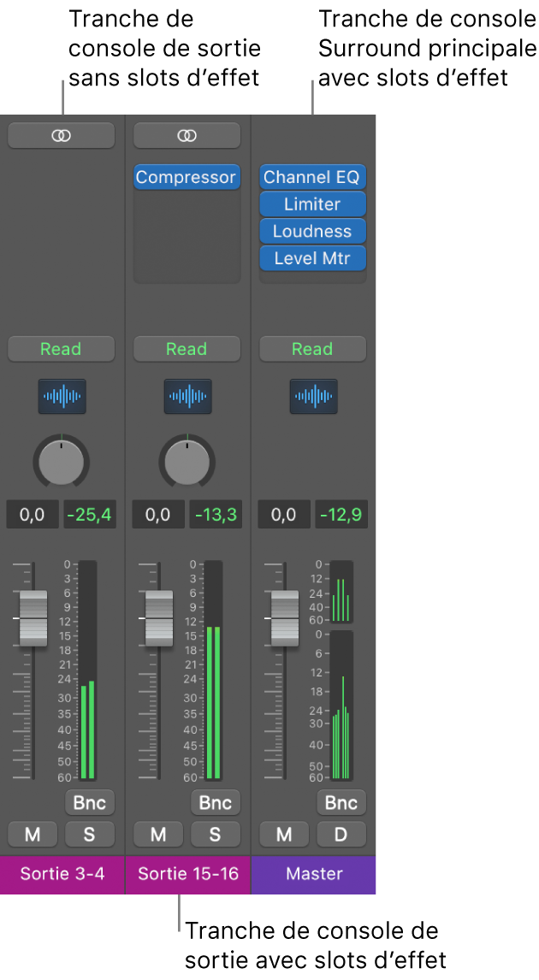Image resolution: width=539 pixels, height=980 pixels.
Task: Click the balance knob on Sortie 3-4
Action: 61,461
